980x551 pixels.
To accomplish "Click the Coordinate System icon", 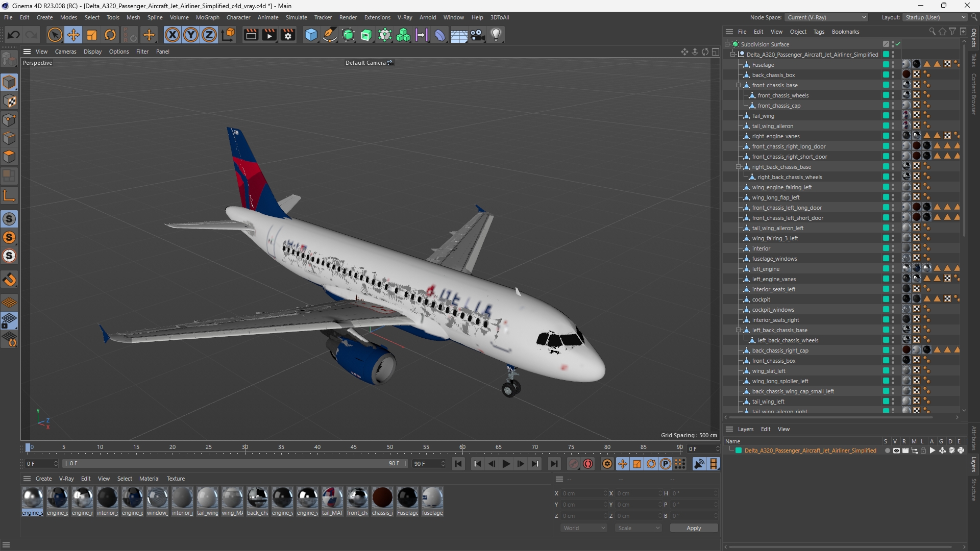I will pos(229,35).
